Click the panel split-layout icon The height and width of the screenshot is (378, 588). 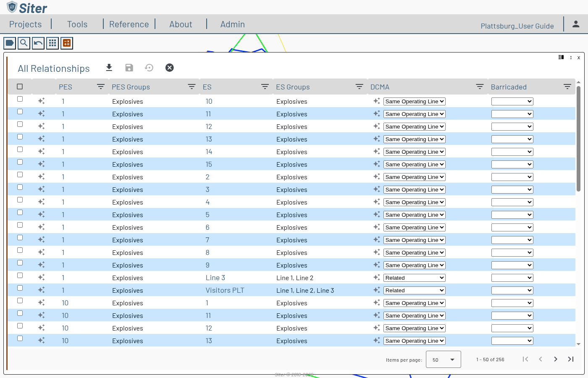click(561, 57)
